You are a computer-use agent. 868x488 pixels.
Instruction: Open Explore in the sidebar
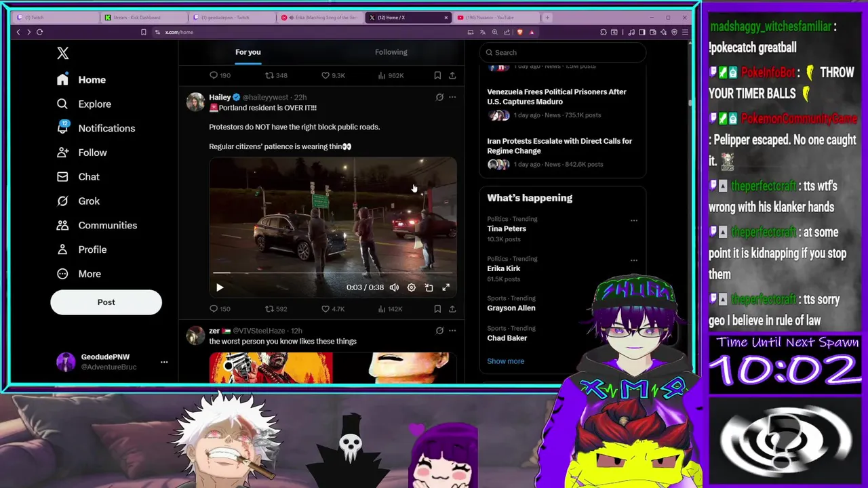84,104
